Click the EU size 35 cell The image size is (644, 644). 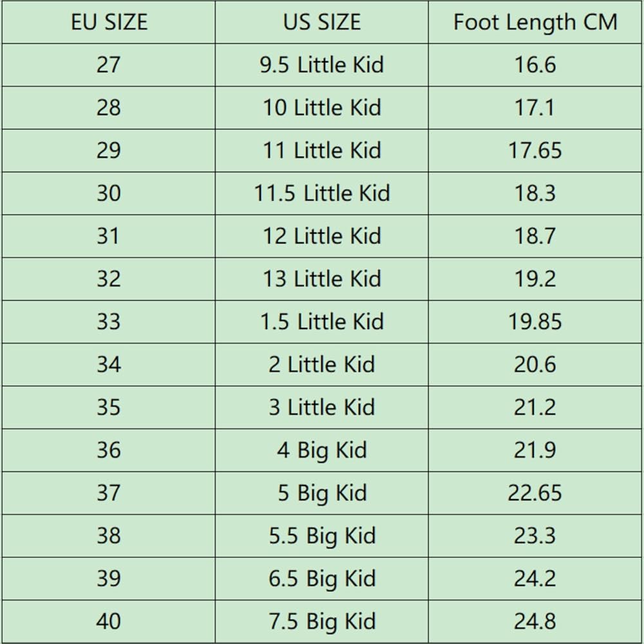pos(109,408)
